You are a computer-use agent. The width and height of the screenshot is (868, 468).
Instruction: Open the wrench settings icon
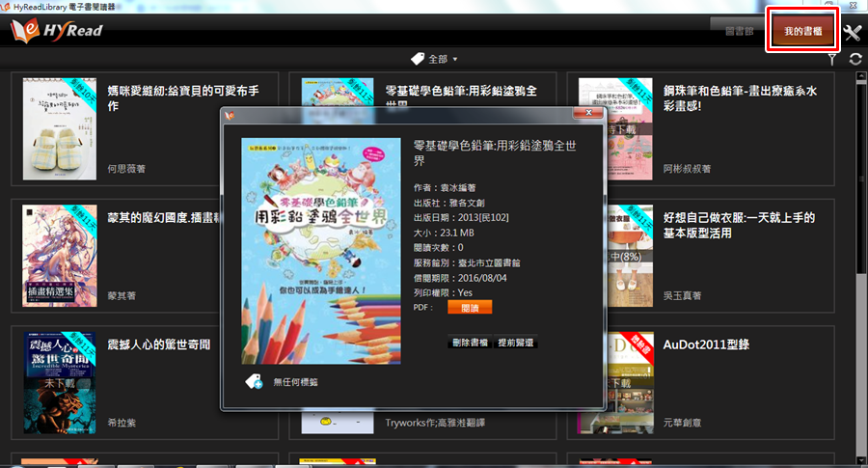click(x=852, y=33)
